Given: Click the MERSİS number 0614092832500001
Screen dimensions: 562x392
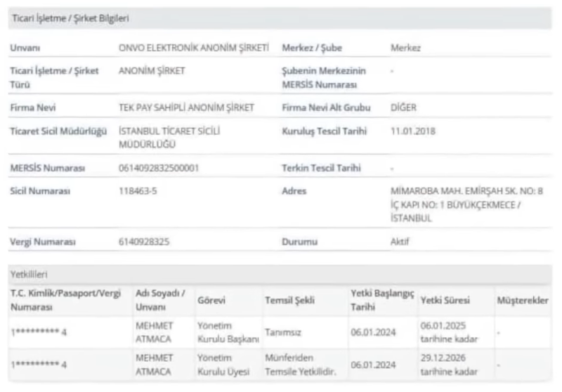Looking at the screenshot, I should pos(159,168).
